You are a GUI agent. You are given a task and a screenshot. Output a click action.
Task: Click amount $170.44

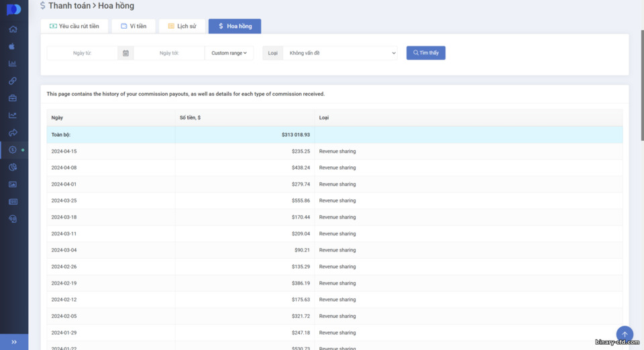pyautogui.click(x=301, y=217)
